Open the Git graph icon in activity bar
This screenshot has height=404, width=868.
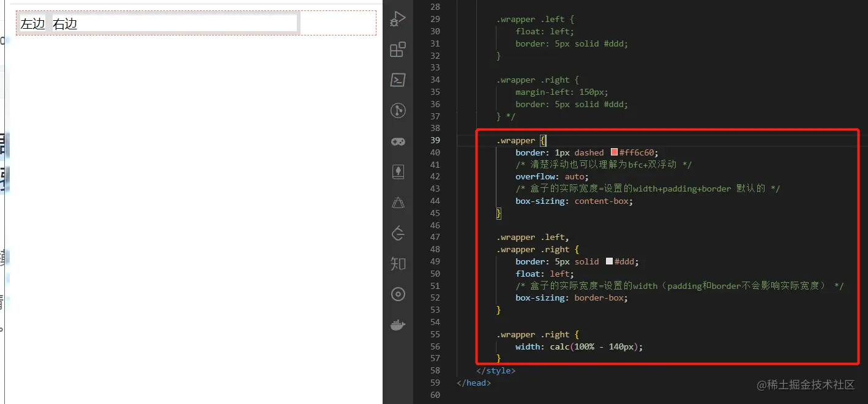pos(398,110)
